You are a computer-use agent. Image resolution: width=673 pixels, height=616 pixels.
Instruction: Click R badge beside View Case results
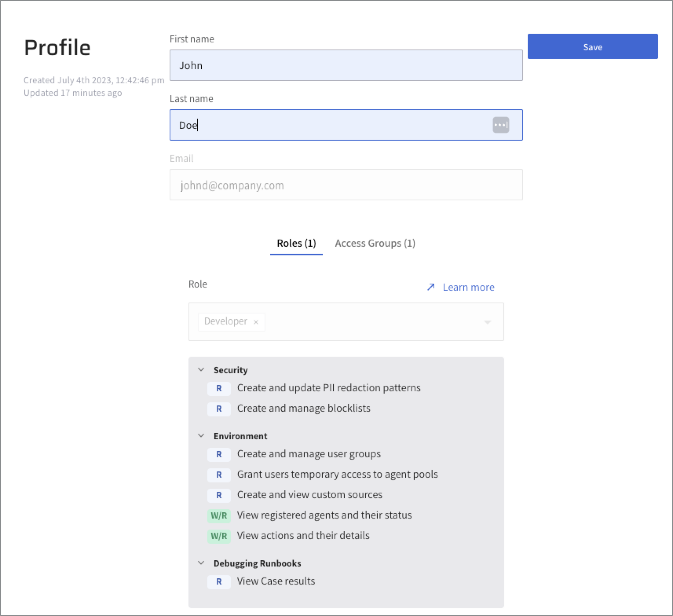click(x=219, y=581)
